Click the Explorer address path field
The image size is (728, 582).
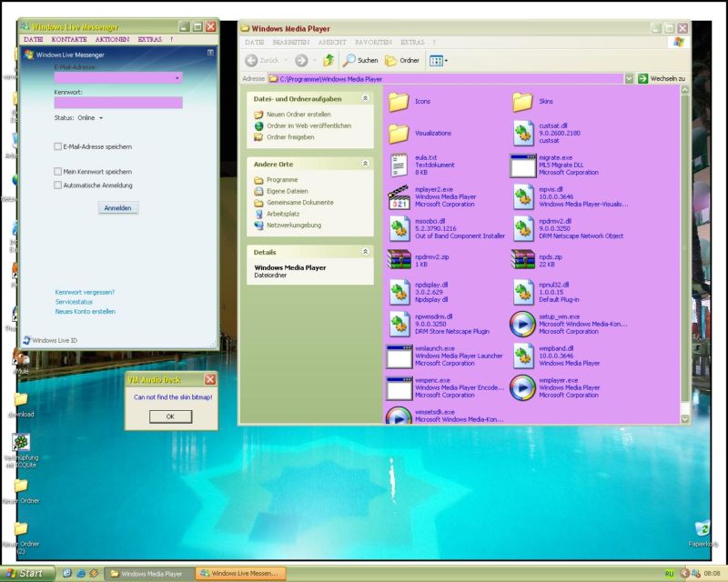point(446,79)
